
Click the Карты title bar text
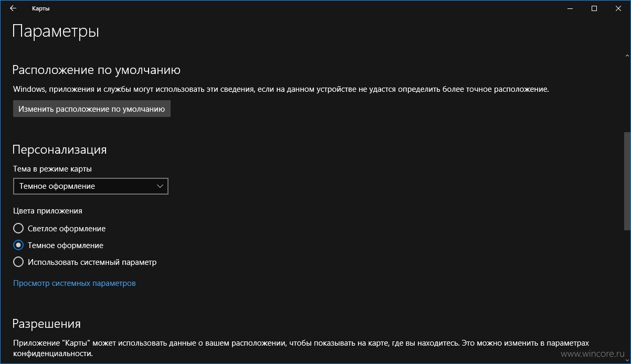tap(41, 8)
